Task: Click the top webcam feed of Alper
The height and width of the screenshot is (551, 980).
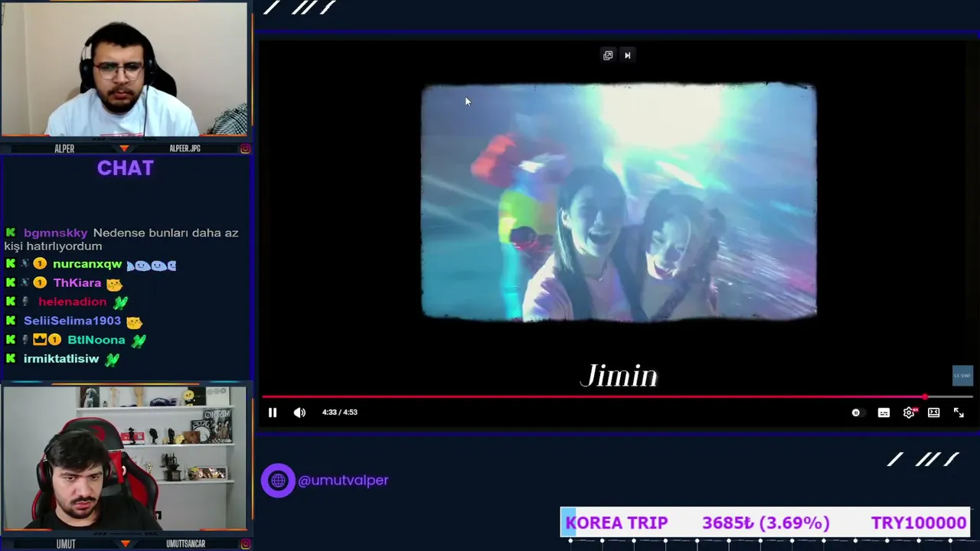Action: coord(124,70)
